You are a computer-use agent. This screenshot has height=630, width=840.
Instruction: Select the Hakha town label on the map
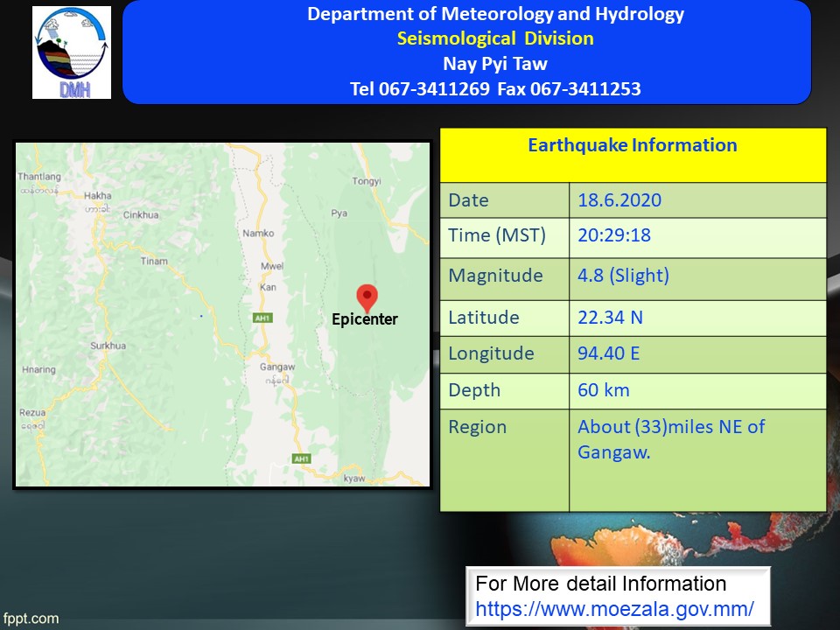coord(97,196)
